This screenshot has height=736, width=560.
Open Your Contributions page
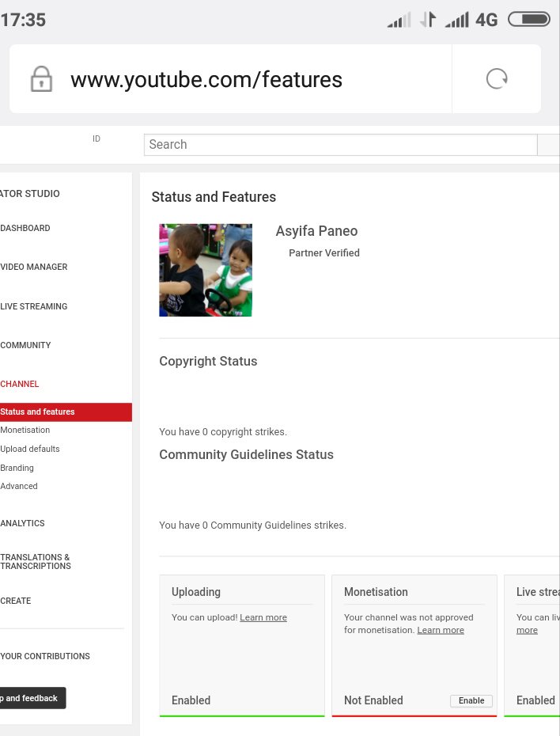45,656
